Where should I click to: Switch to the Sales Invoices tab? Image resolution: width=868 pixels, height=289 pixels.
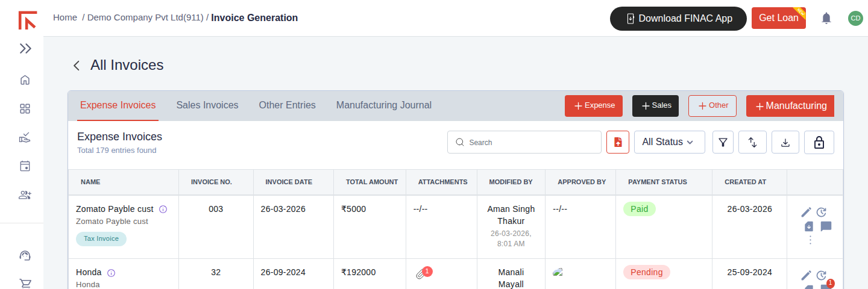click(207, 105)
